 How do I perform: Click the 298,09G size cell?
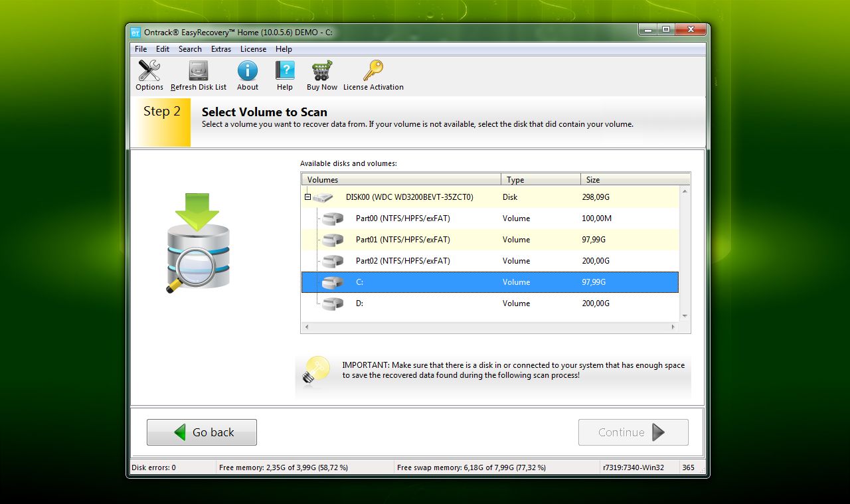pos(596,197)
